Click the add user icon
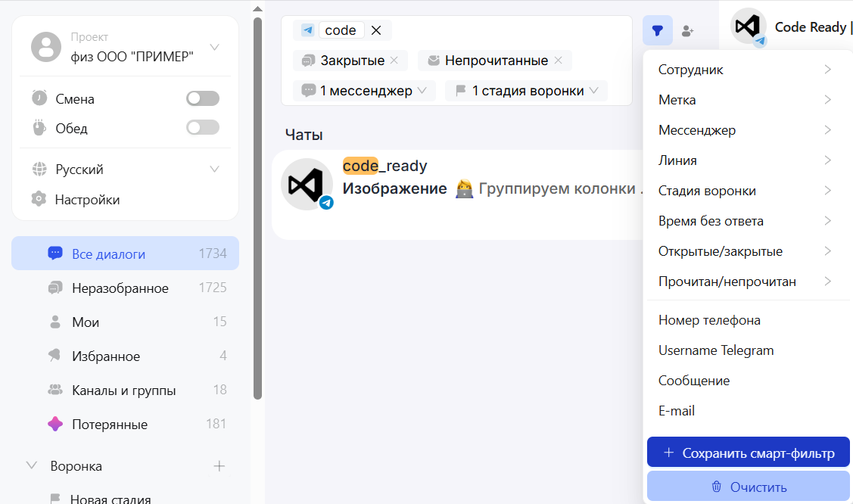 click(x=687, y=31)
